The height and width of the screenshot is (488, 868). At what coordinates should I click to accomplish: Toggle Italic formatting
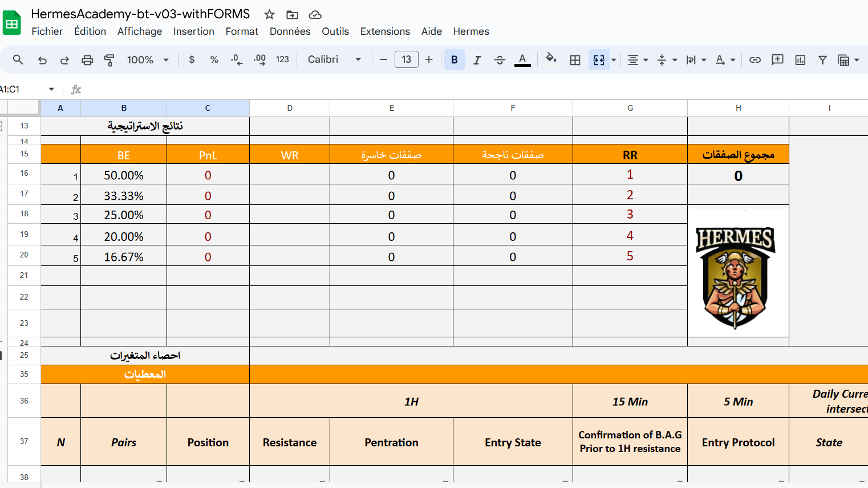477,60
